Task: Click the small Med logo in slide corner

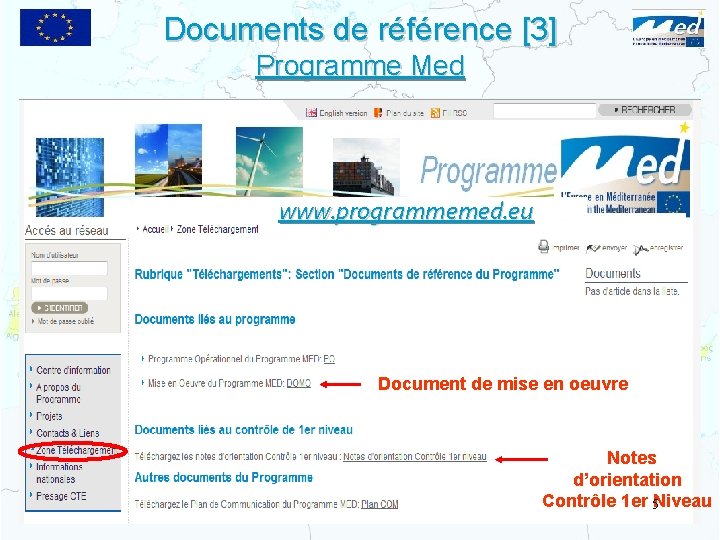Action: 668,28
